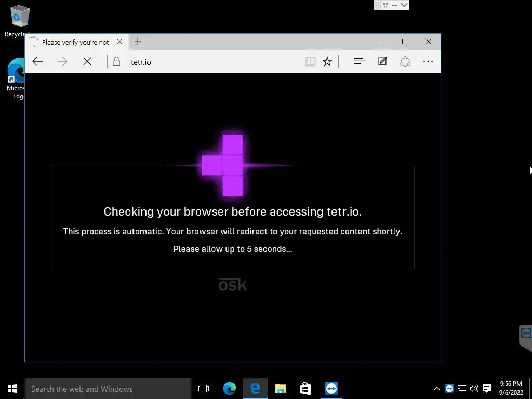Add tetr.io to favorites with star icon
This screenshot has width=532, height=399.
coord(327,61)
